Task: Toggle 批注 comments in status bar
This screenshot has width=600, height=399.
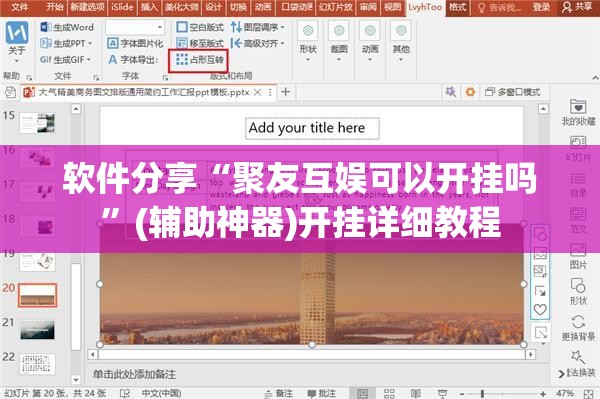Action: 322,393
